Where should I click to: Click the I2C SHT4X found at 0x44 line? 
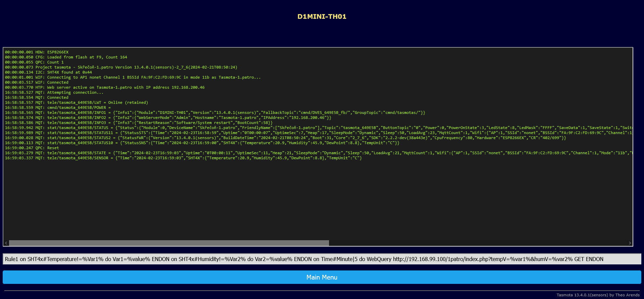coord(49,72)
